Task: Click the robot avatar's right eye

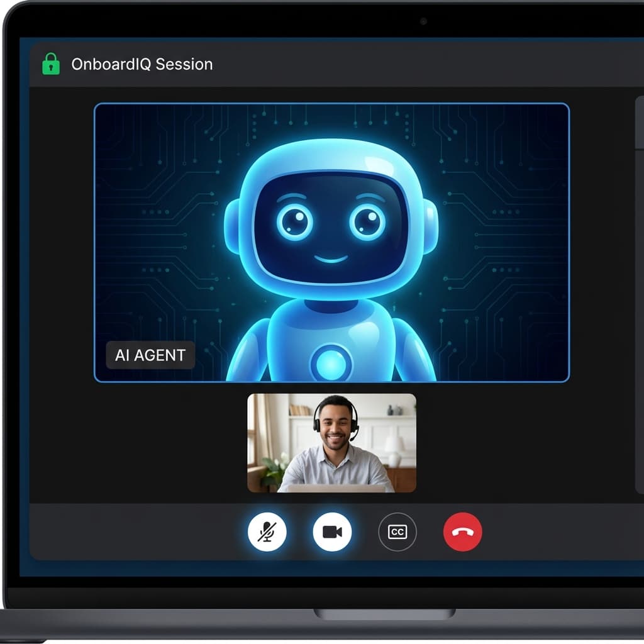Action: pos(368,221)
